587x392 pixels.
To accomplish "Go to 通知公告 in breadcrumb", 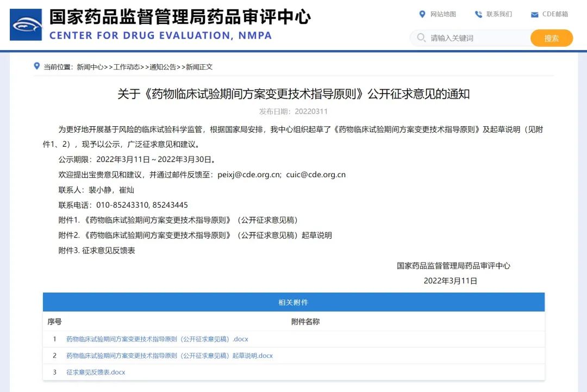I will (163, 67).
